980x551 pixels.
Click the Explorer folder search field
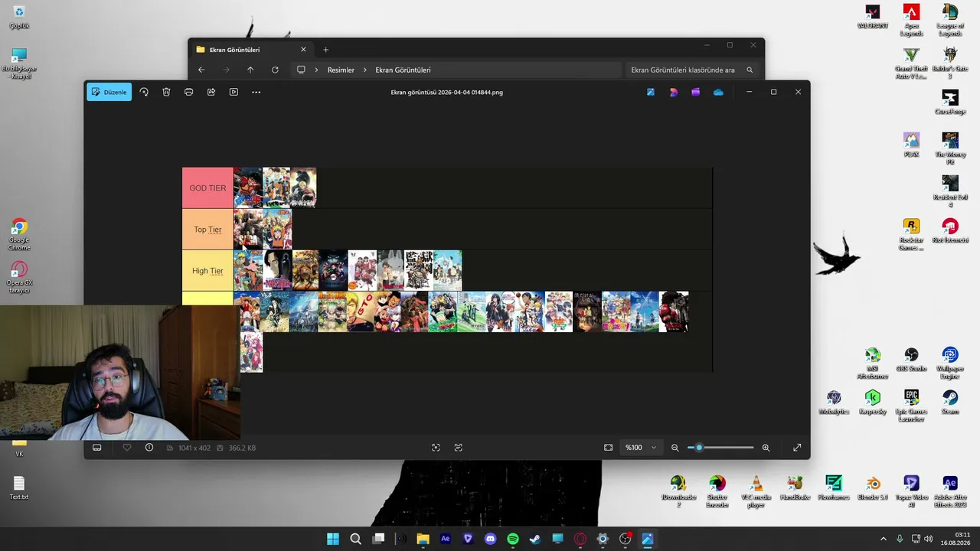(692, 70)
